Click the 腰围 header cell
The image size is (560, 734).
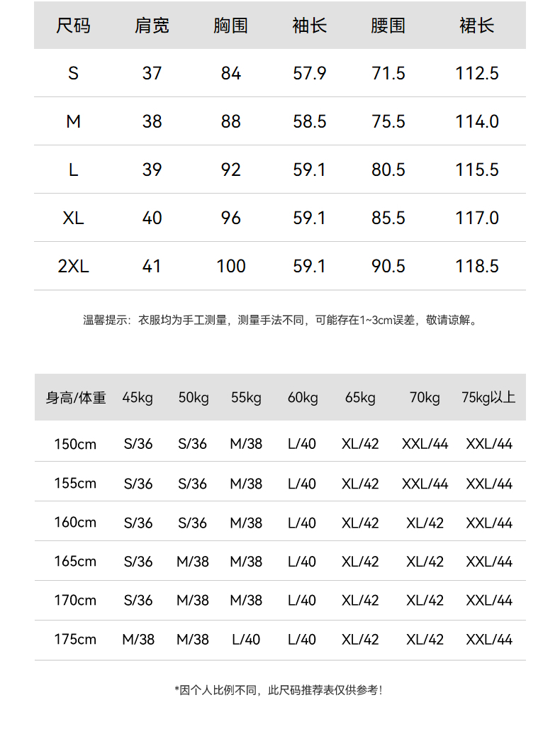pyautogui.click(x=388, y=26)
